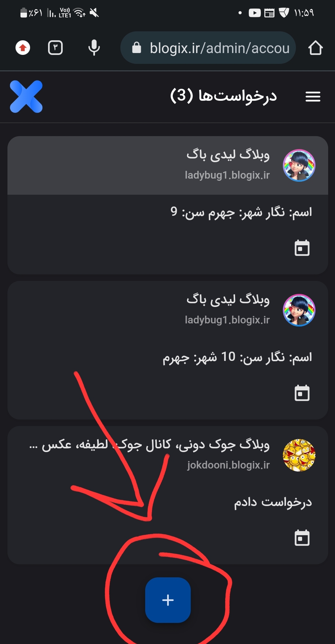Open calendar icon on first request card
Viewport: 335px width, 644px height.
tap(302, 248)
